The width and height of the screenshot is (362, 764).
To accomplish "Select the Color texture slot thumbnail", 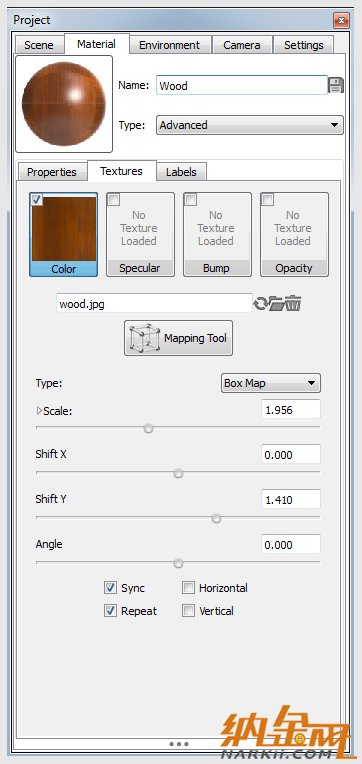I will 63,234.
